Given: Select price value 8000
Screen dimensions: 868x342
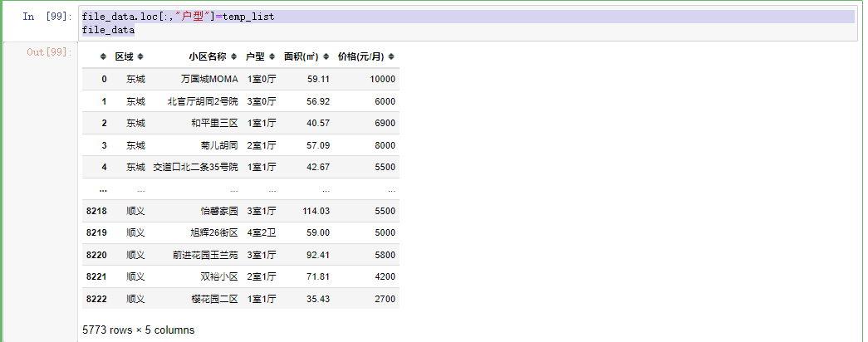Looking at the screenshot, I should point(385,145).
